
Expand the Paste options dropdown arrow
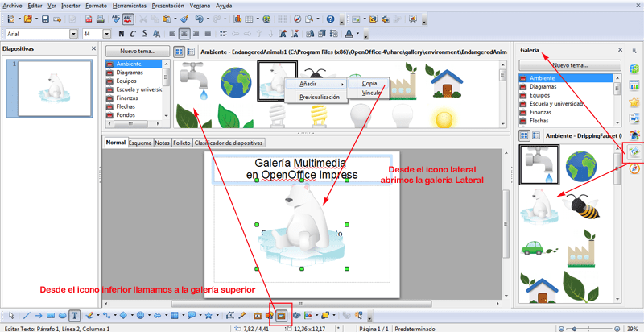click(x=175, y=19)
